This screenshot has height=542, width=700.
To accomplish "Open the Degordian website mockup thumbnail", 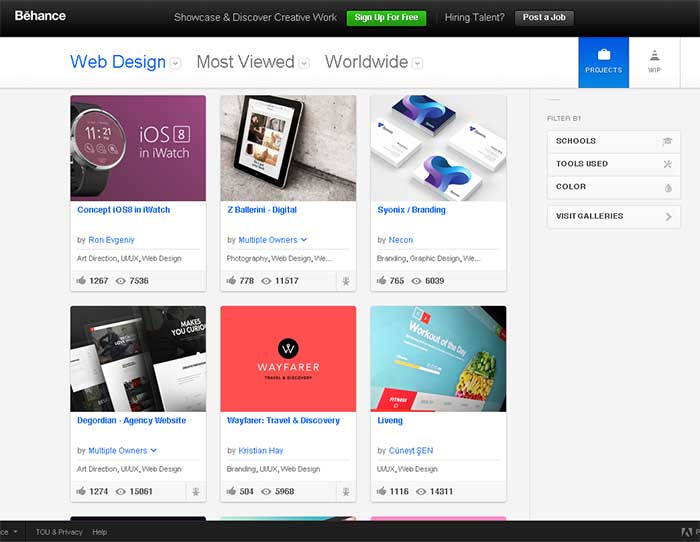I will coord(138,359).
